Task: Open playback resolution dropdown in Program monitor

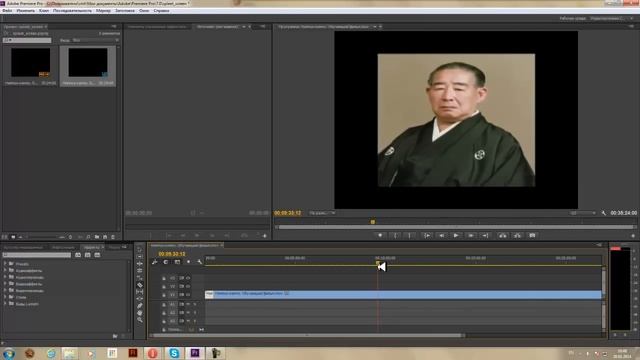Action: tap(582, 213)
